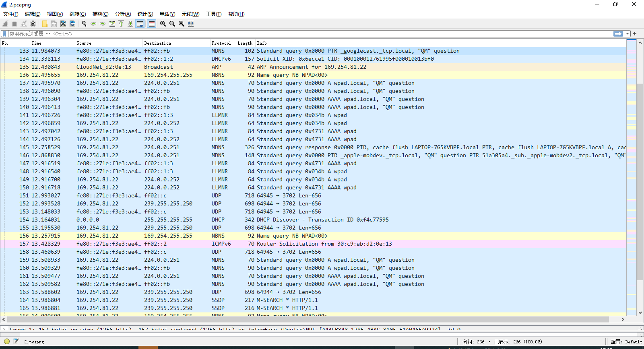Open the 分析(A) menu

(123, 14)
